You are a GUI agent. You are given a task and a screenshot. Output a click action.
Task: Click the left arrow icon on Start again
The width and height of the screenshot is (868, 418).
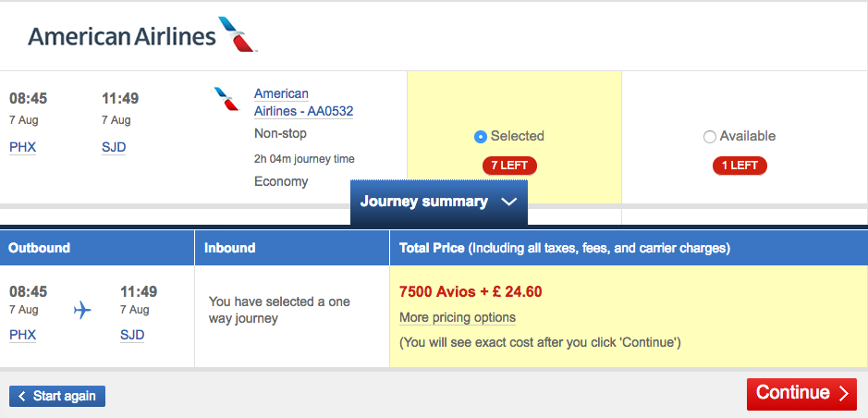click(22, 397)
